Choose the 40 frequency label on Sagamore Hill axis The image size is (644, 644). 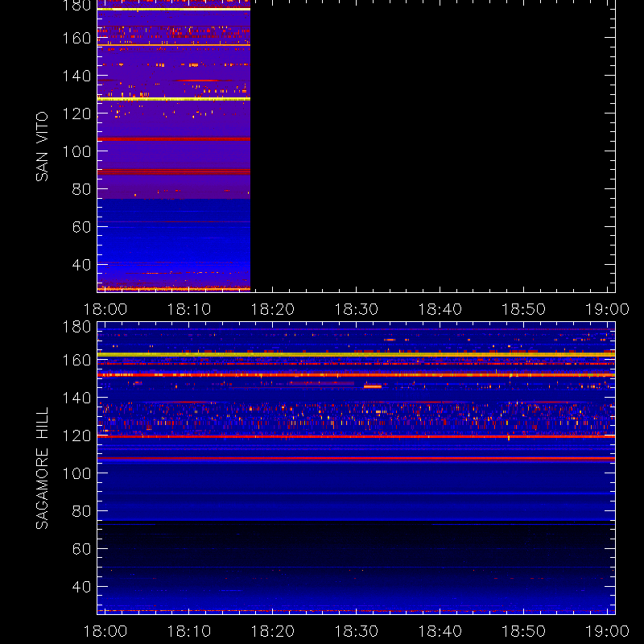pos(82,587)
